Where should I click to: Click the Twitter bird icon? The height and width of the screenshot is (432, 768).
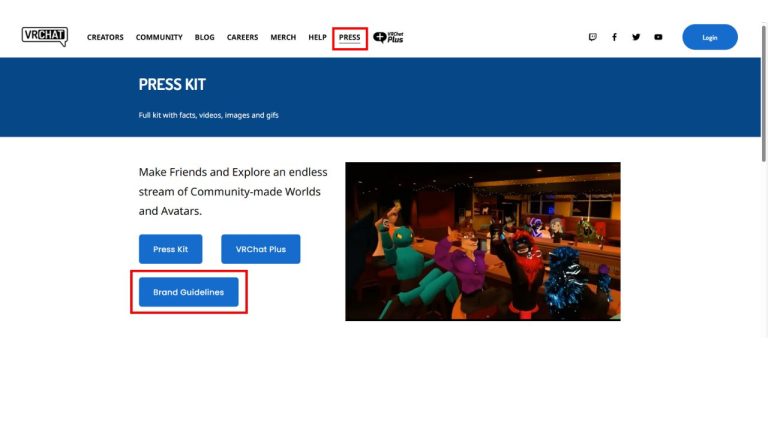[636, 37]
